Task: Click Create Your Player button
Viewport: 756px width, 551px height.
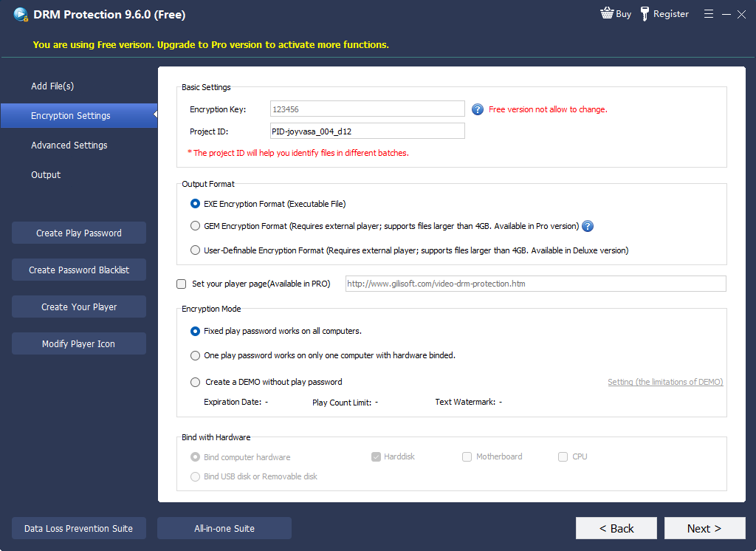Action: tap(79, 307)
